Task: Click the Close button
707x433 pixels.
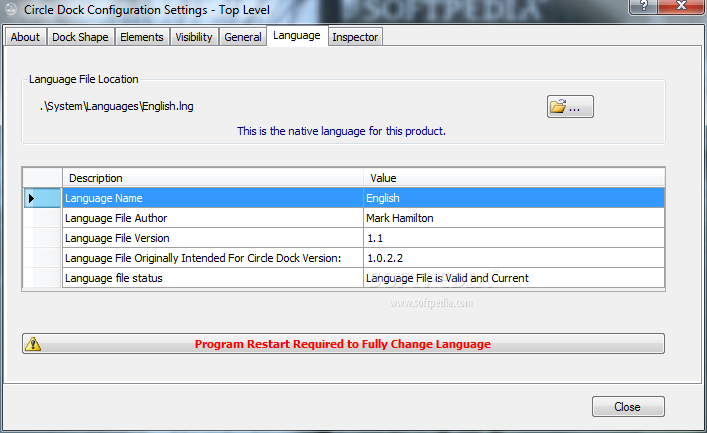Action: 628,407
